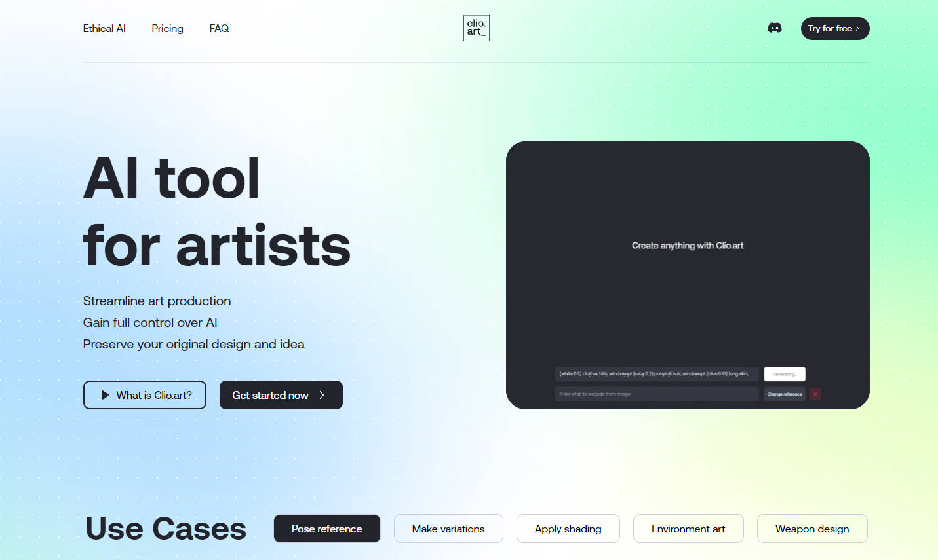Click the Change reference button
This screenshot has width=938, height=560.
784,394
